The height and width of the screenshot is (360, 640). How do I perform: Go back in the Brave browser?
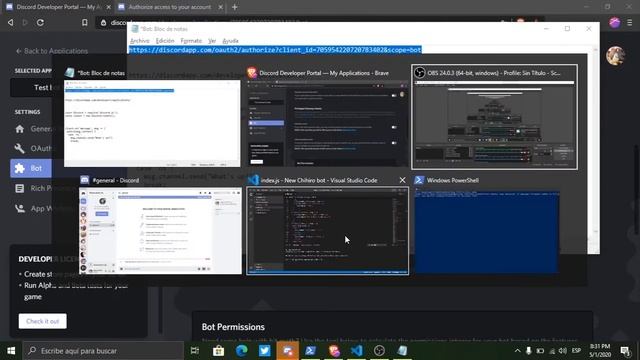(x=11, y=22)
